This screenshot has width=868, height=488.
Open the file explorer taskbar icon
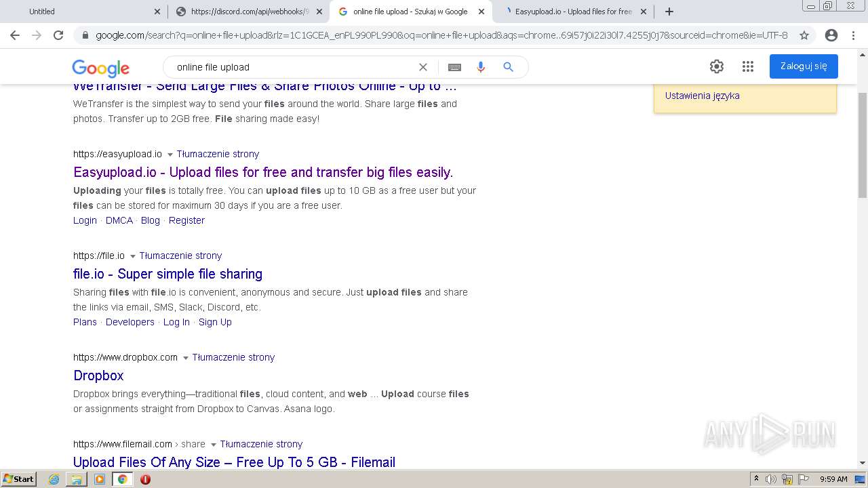77,479
